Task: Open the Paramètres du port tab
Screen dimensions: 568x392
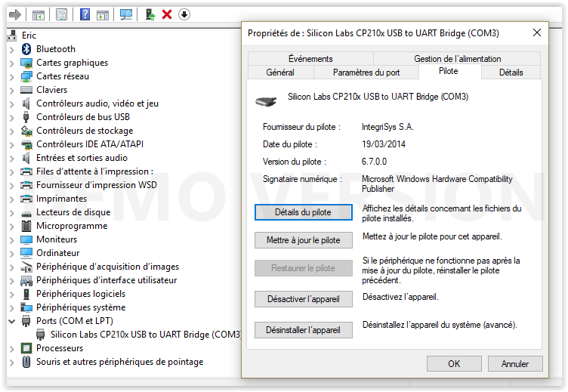Action: click(366, 73)
